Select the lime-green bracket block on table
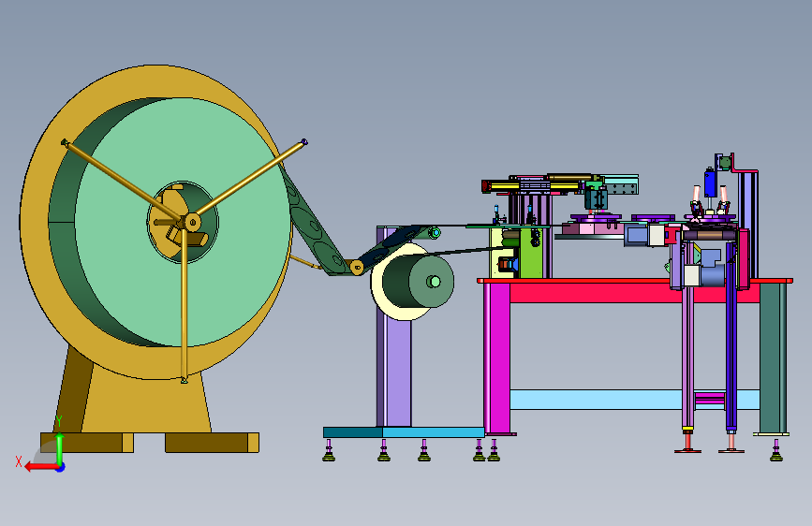This screenshot has width=812, height=526. pos(531,253)
